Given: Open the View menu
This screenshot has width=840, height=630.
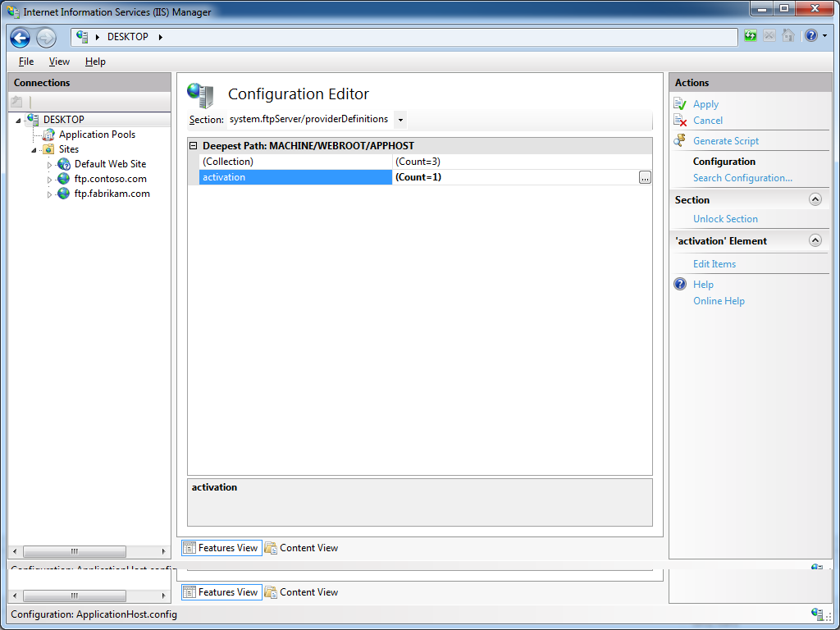Looking at the screenshot, I should pyautogui.click(x=59, y=62).
